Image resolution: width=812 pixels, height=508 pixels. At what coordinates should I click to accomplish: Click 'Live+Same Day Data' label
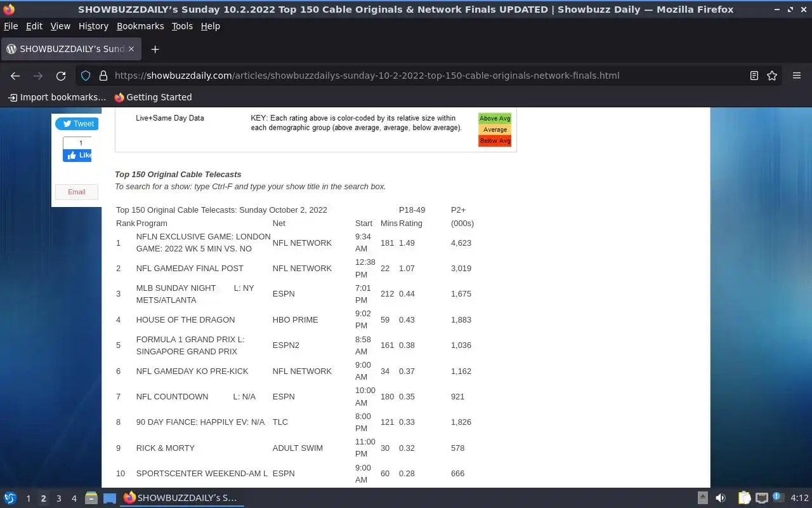coord(170,118)
